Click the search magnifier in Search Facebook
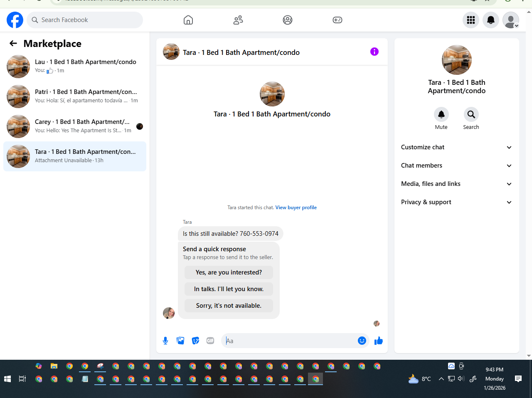The image size is (532, 398). (x=35, y=20)
